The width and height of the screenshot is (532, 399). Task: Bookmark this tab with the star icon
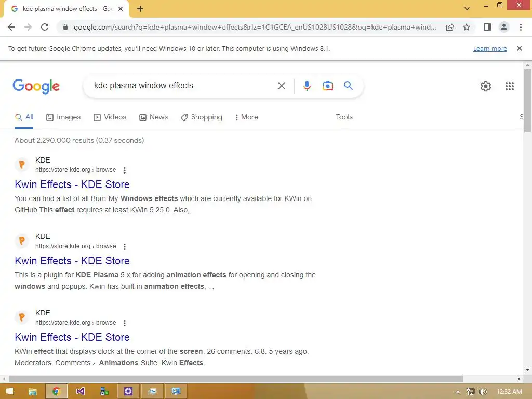coord(467,27)
